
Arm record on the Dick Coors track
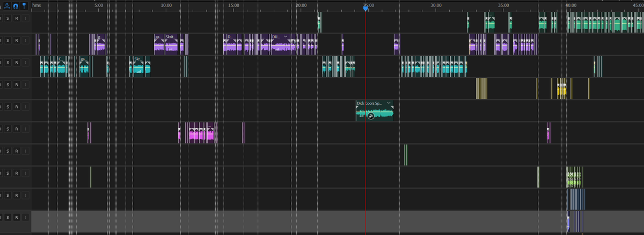pos(16,106)
